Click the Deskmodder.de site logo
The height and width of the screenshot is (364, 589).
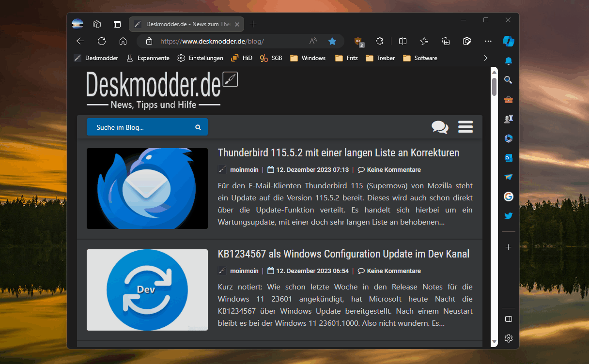[162, 90]
